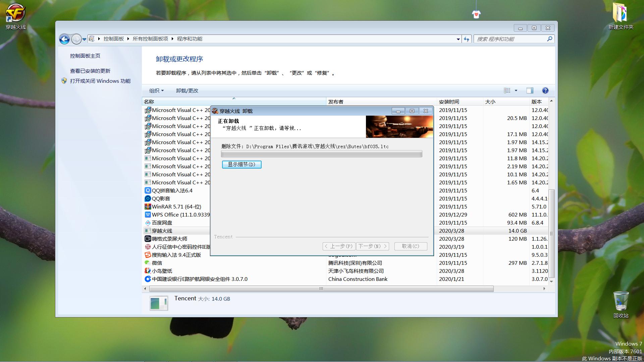
Task: Click the 2020/1/21 install date cell
Action: (451, 279)
